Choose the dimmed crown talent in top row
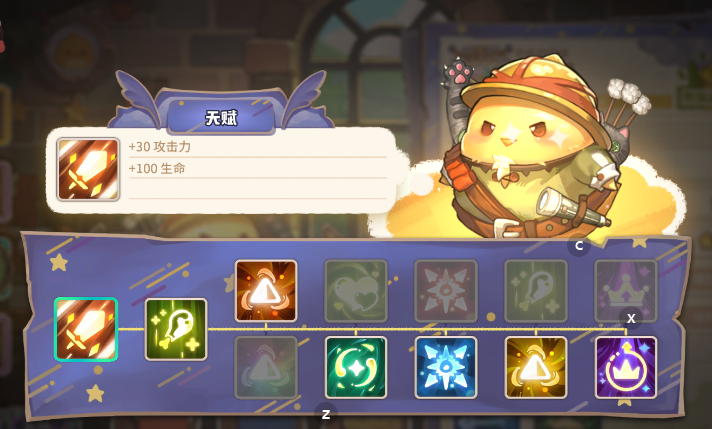The height and width of the screenshot is (429, 712). click(x=626, y=291)
